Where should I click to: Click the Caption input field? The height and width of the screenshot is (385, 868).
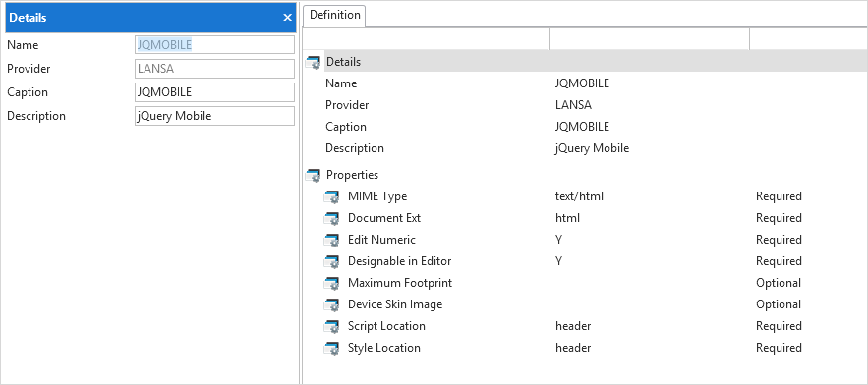(x=214, y=92)
